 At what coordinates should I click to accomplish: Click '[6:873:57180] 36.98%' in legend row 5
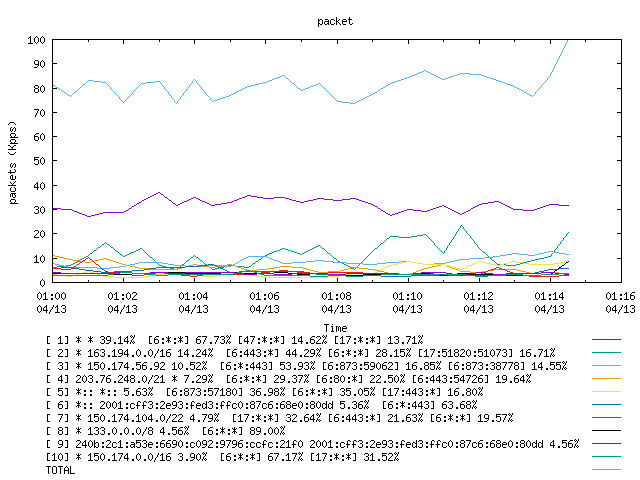pyautogui.click(x=225, y=392)
